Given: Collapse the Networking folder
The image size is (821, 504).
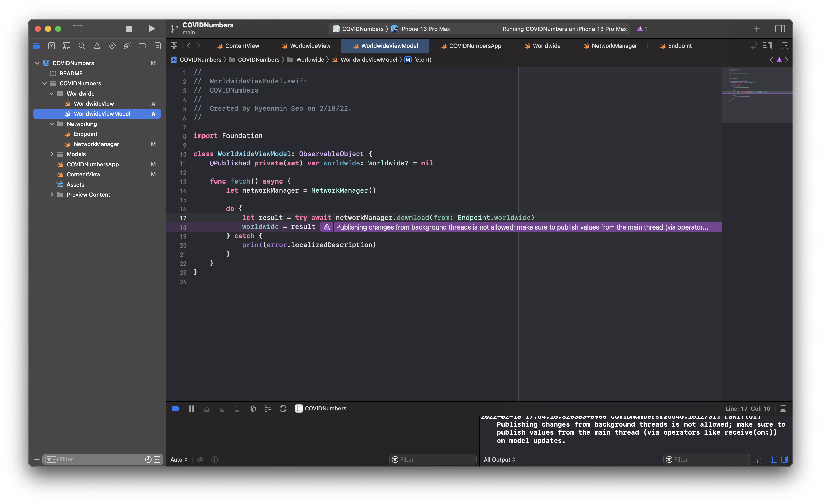Looking at the screenshot, I should tap(52, 124).
